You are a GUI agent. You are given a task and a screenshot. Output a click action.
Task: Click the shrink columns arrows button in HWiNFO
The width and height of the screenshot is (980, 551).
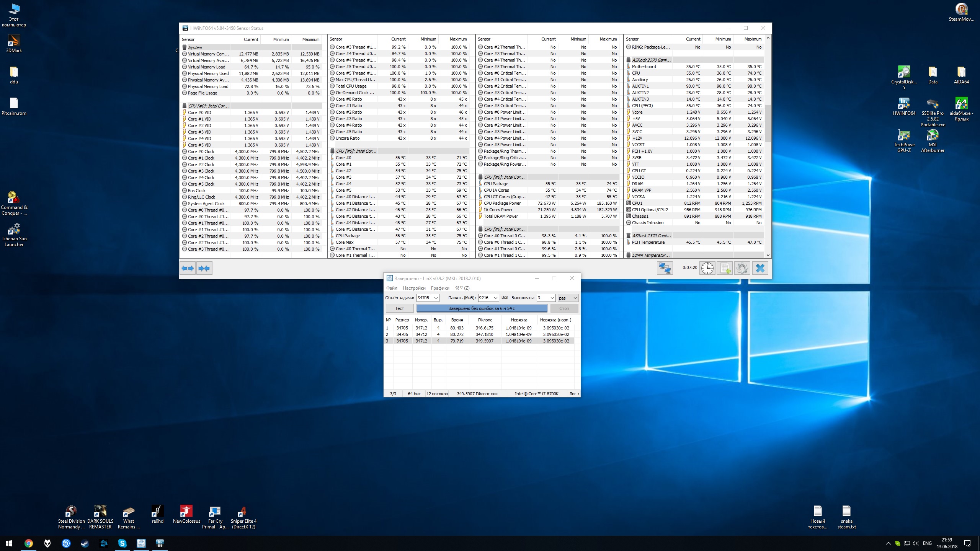pyautogui.click(x=204, y=268)
